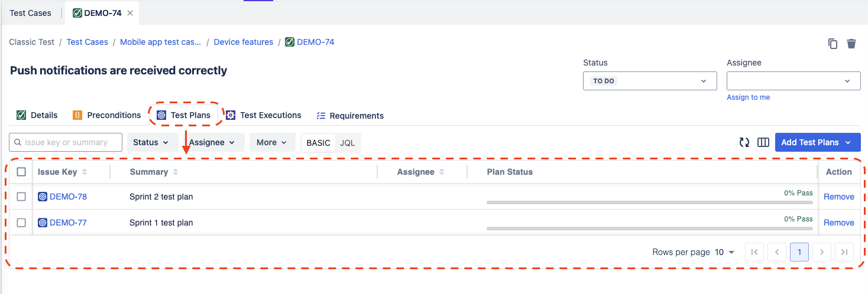
Task: Check the box for DEMO-77 row
Action: point(21,223)
